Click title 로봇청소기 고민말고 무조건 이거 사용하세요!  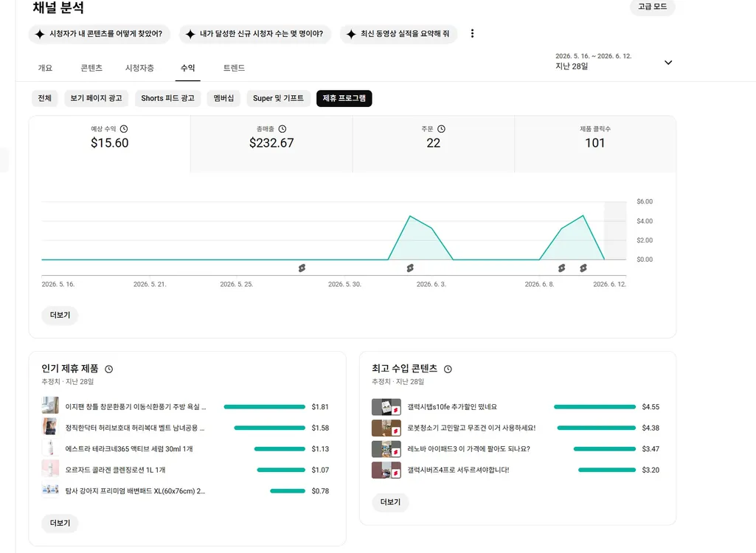471,428
